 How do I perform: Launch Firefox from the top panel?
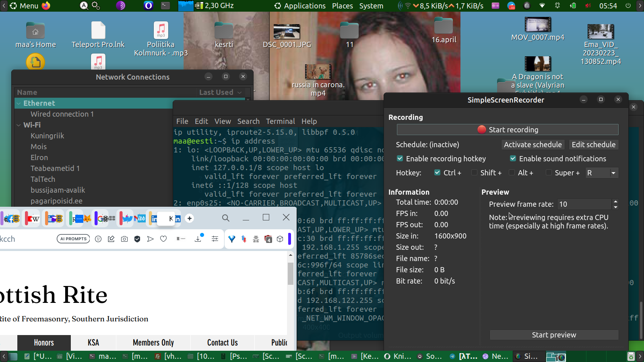click(46, 6)
